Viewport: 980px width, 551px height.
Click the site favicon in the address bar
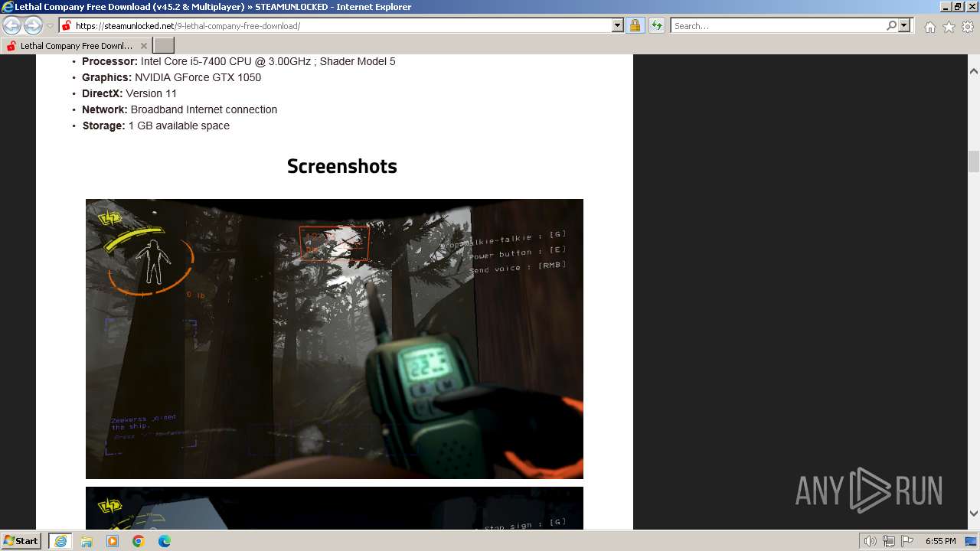coord(67,25)
